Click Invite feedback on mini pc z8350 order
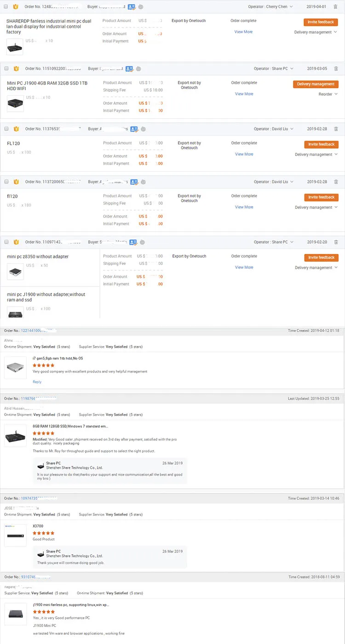The image size is (345, 644). click(x=321, y=258)
